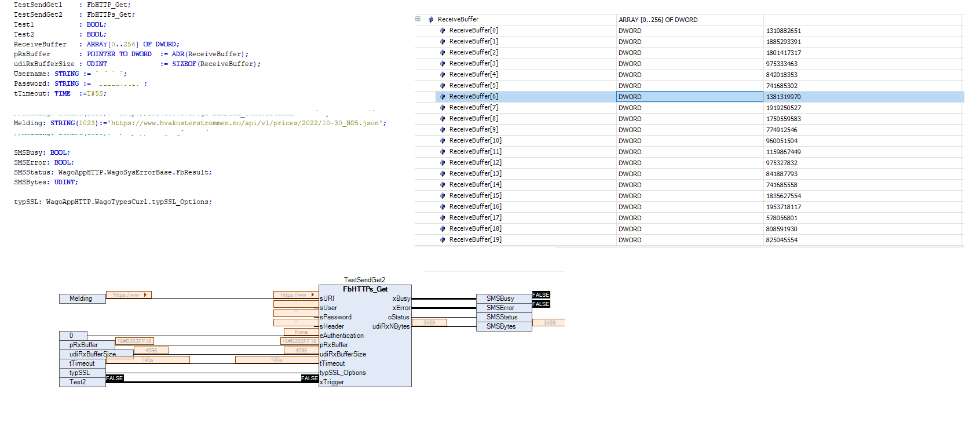Click the variable icon beside ReceiveBuffer[9]
Screen dimensions: 980x437
click(443, 130)
